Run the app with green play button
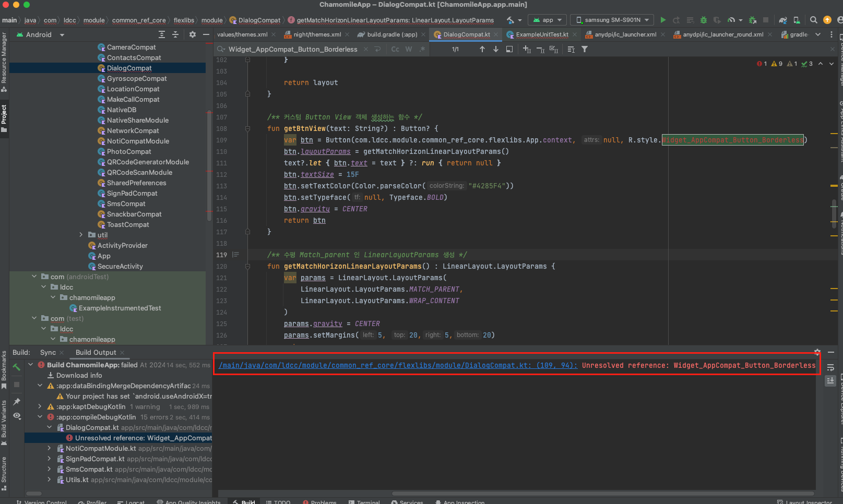This screenshot has height=504, width=843. click(663, 20)
